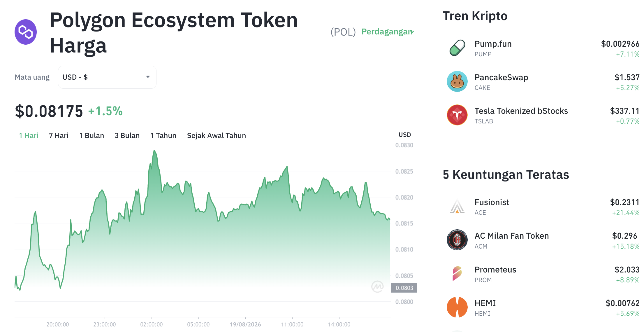644x332 pixels.
Task: Select the 1 Bulan chart range
Action: pos(92,136)
